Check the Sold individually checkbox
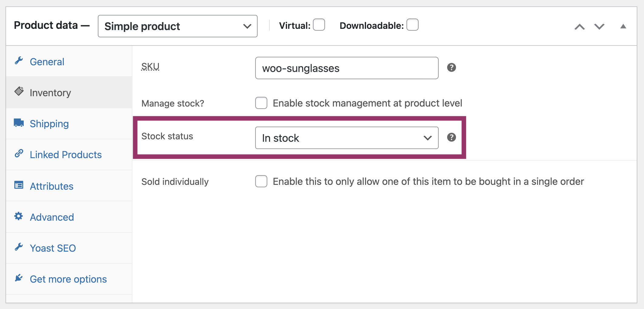Screen dimensions: 644x309 click(x=261, y=181)
